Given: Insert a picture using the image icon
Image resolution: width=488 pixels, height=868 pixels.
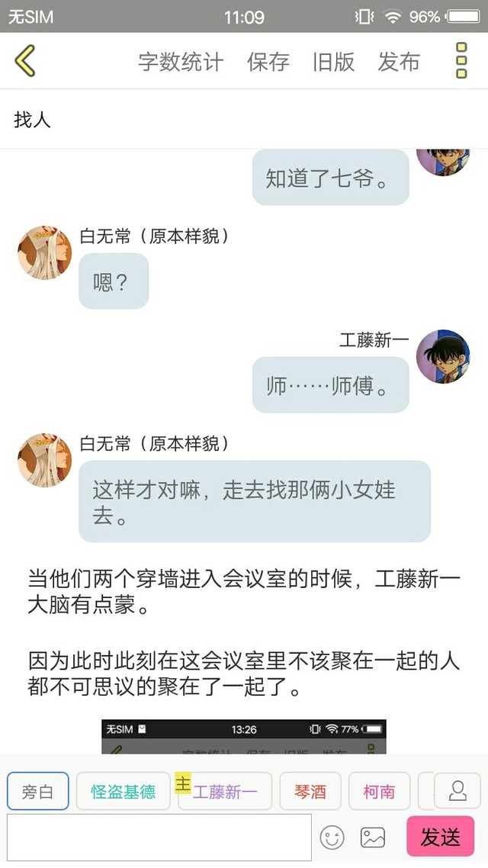Looking at the screenshot, I should click(x=373, y=837).
